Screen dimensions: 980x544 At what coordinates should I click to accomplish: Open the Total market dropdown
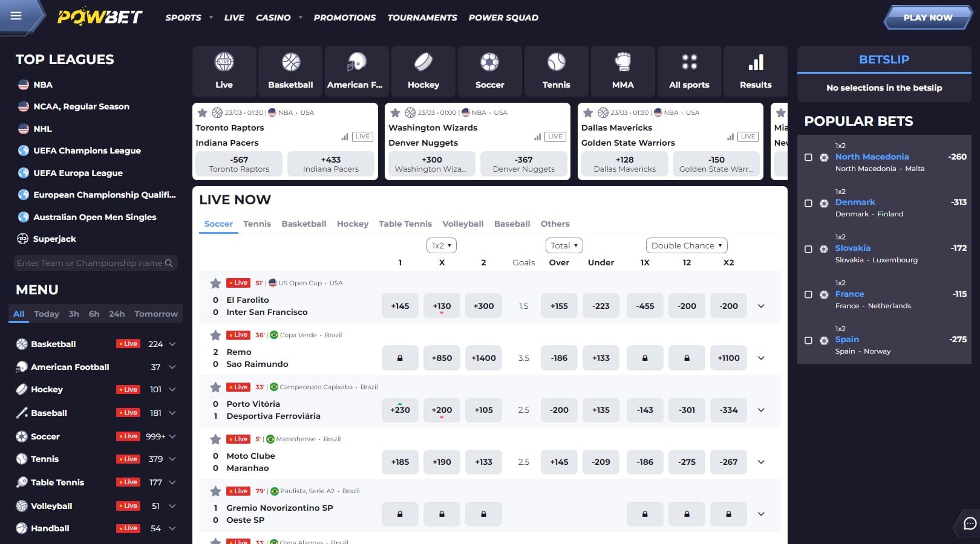pos(564,245)
